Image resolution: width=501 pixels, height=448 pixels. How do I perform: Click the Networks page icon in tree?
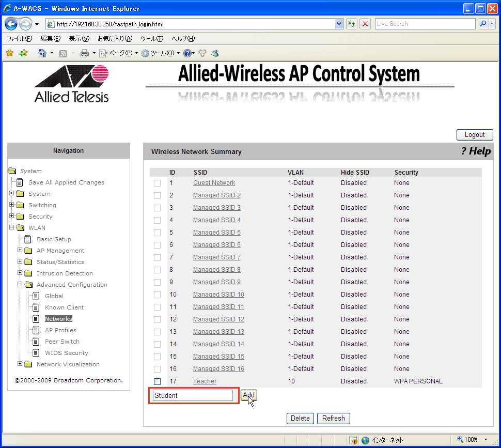coord(36,319)
